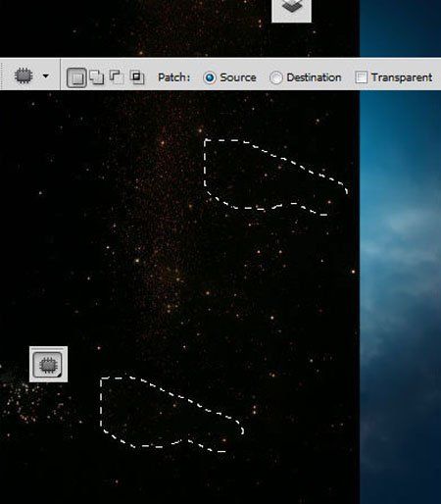Choose the Intersect with selection icon
441x504 pixels.
pos(137,77)
